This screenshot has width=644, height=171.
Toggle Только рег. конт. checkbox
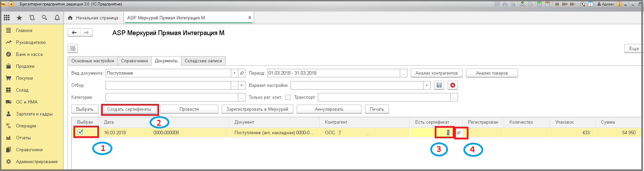(x=288, y=97)
